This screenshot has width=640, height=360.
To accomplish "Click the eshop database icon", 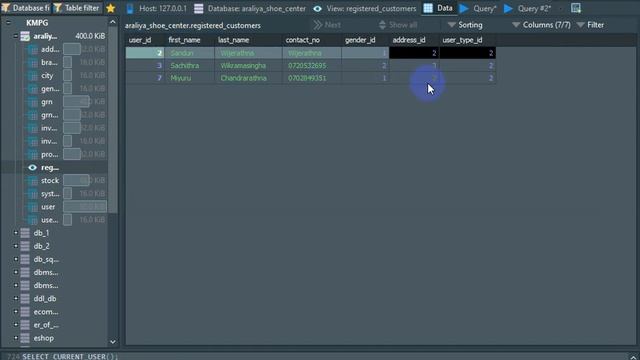I will [25, 338].
